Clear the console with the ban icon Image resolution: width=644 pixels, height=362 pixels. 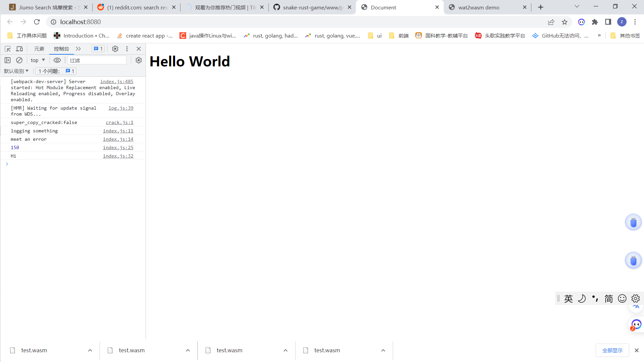pyautogui.click(x=19, y=60)
